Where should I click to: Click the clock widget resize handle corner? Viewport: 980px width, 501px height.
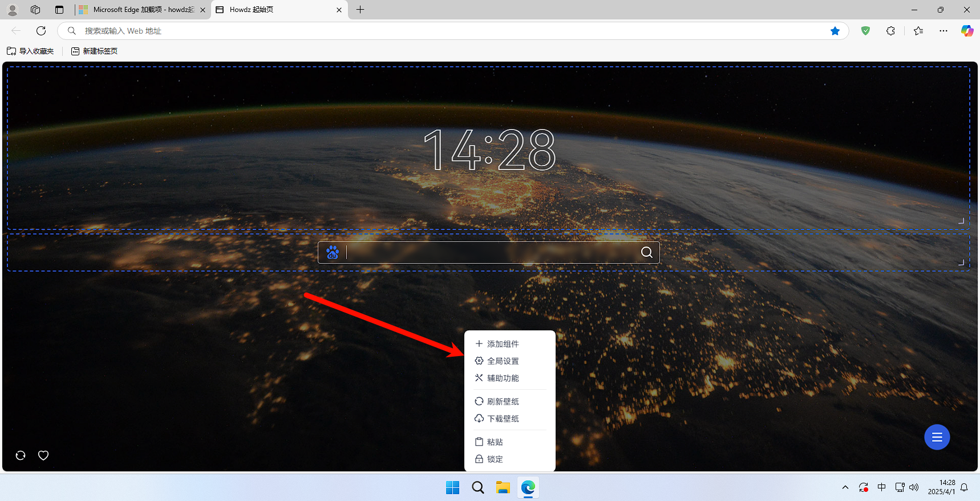click(x=961, y=221)
